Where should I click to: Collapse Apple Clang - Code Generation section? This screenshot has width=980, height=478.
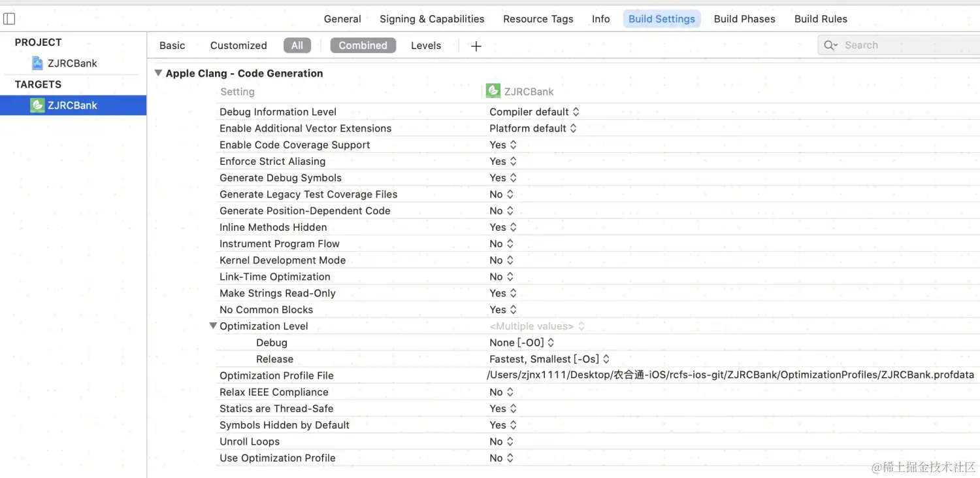pyautogui.click(x=158, y=73)
